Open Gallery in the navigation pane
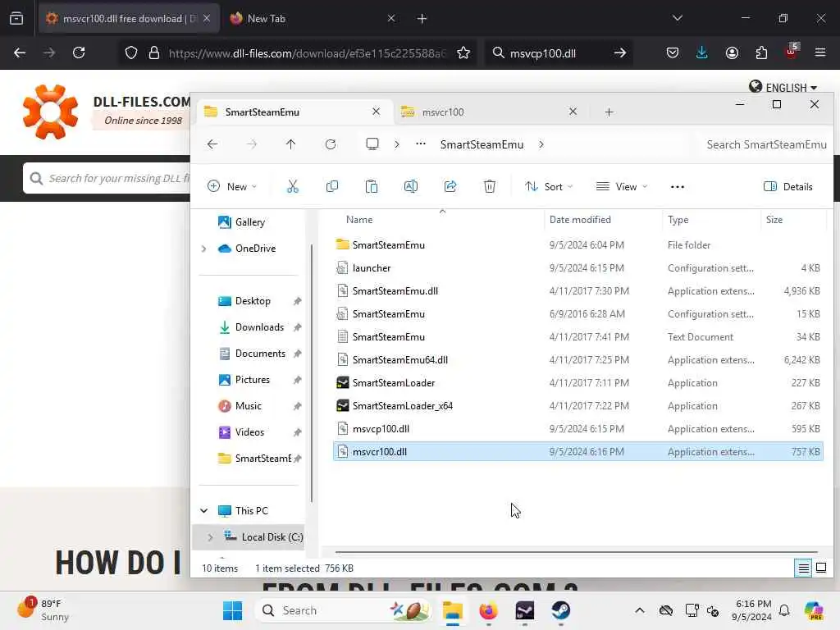Viewport: 840px width, 630px height. coord(249,221)
